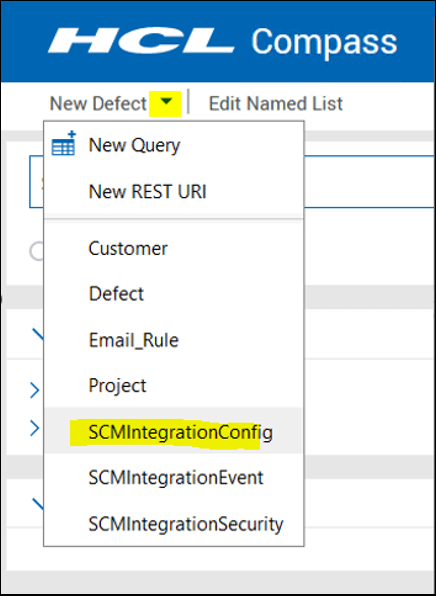Choose SCMIntegrationConfig entry

point(173,431)
